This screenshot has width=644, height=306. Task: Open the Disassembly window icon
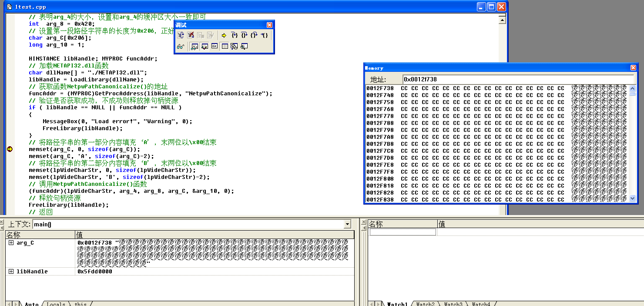point(244,47)
